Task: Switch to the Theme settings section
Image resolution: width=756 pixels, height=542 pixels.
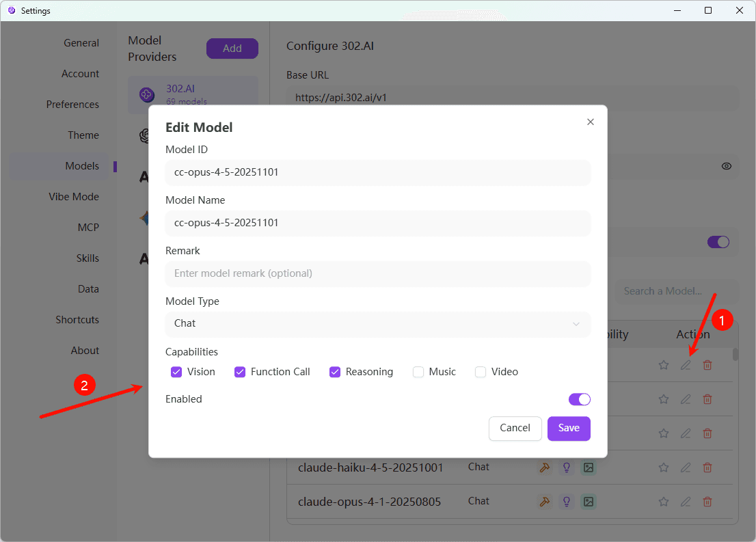Action: tap(83, 135)
